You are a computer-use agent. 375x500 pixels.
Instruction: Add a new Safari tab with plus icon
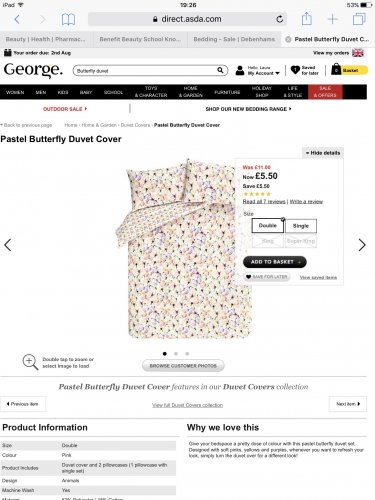[x=333, y=19]
